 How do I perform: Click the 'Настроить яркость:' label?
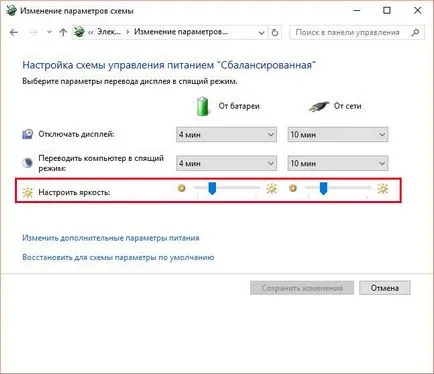74,192
